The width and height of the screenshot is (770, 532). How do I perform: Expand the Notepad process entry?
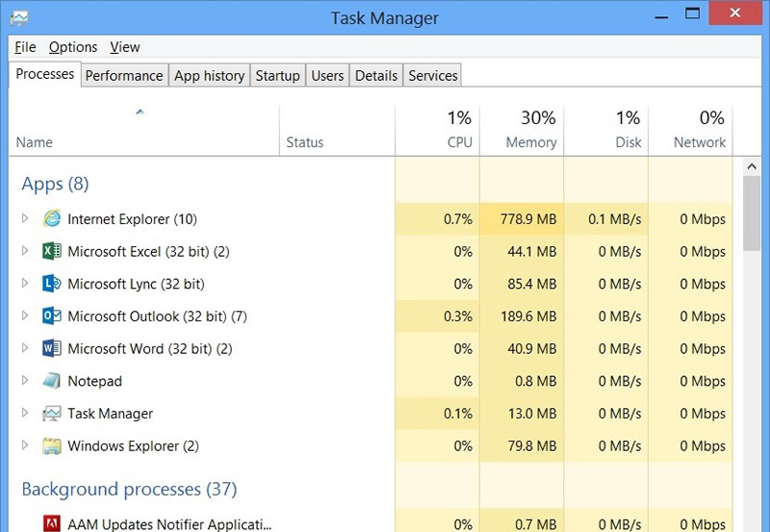25,380
